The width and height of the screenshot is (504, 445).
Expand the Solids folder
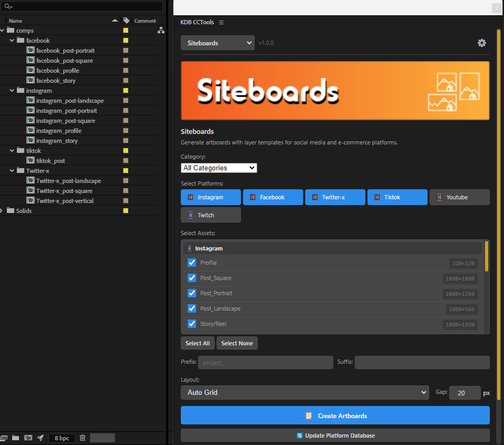click(x=2, y=210)
